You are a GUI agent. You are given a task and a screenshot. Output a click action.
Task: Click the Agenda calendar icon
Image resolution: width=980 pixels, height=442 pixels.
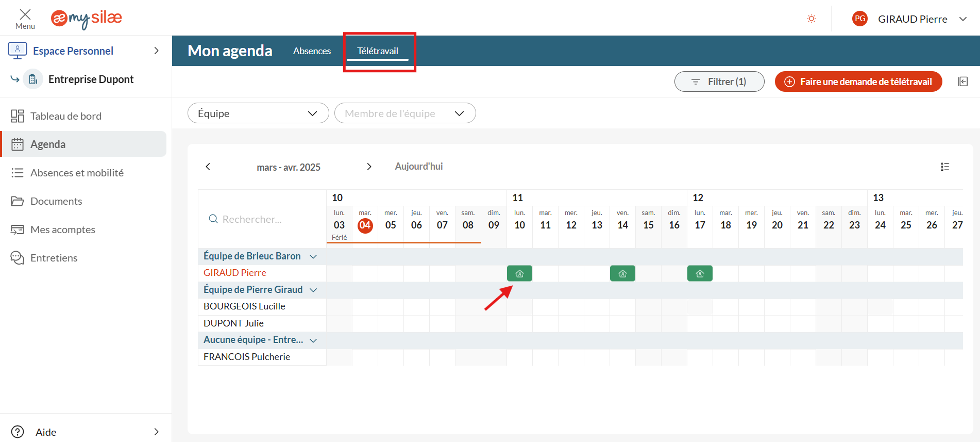[x=18, y=144]
